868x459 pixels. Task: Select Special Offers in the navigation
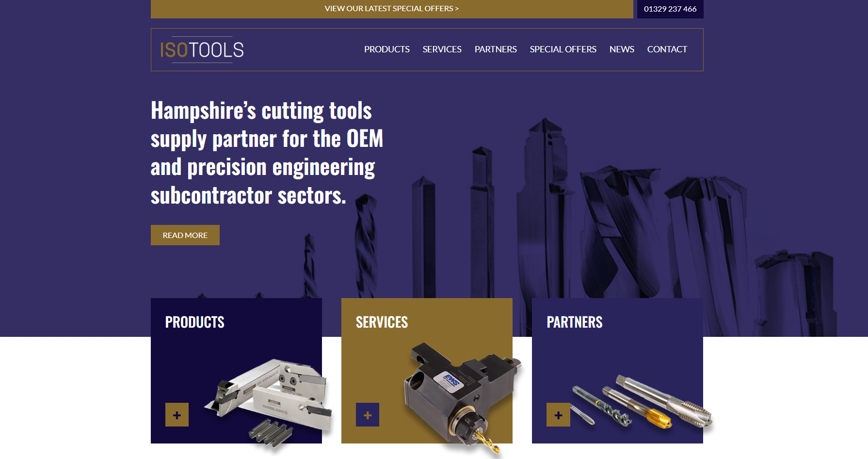click(563, 49)
